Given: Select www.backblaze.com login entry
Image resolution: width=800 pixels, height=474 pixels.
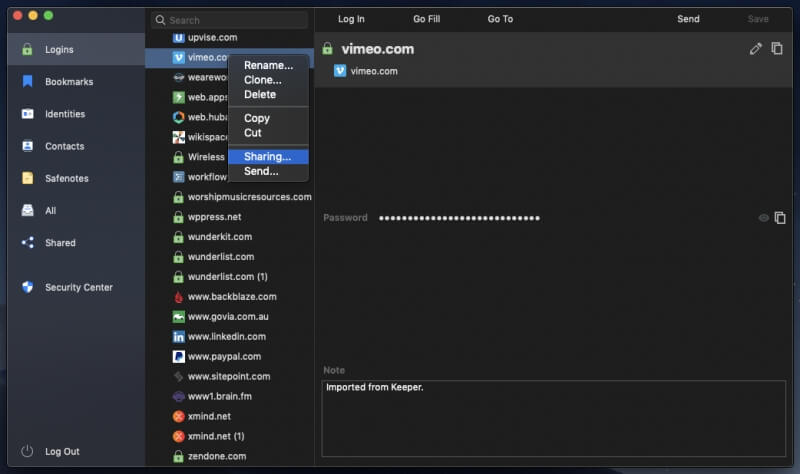Looking at the screenshot, I should tap(230, 296).
